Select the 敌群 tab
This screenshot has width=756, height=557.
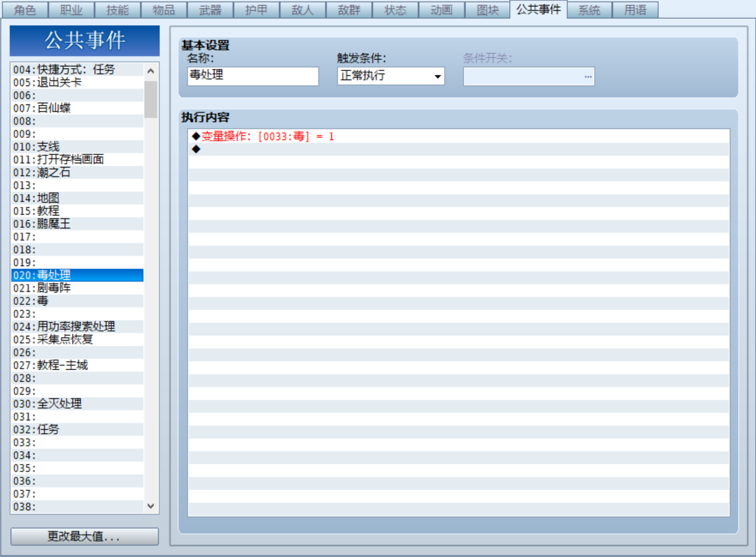pyautogui.click(x=349, y=10)
